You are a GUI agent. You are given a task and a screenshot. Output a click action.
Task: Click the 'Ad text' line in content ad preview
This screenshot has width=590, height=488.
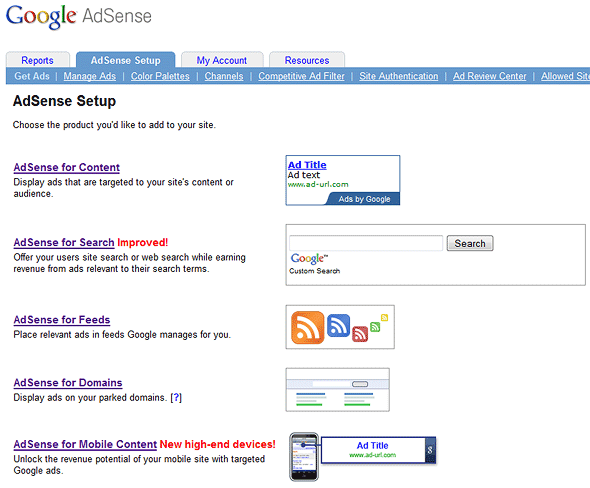click(304, 175)
